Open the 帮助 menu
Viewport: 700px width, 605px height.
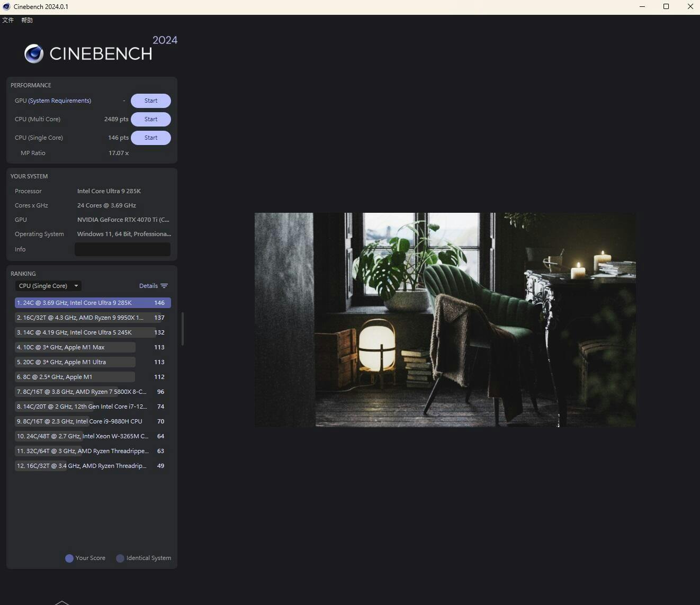27,20
